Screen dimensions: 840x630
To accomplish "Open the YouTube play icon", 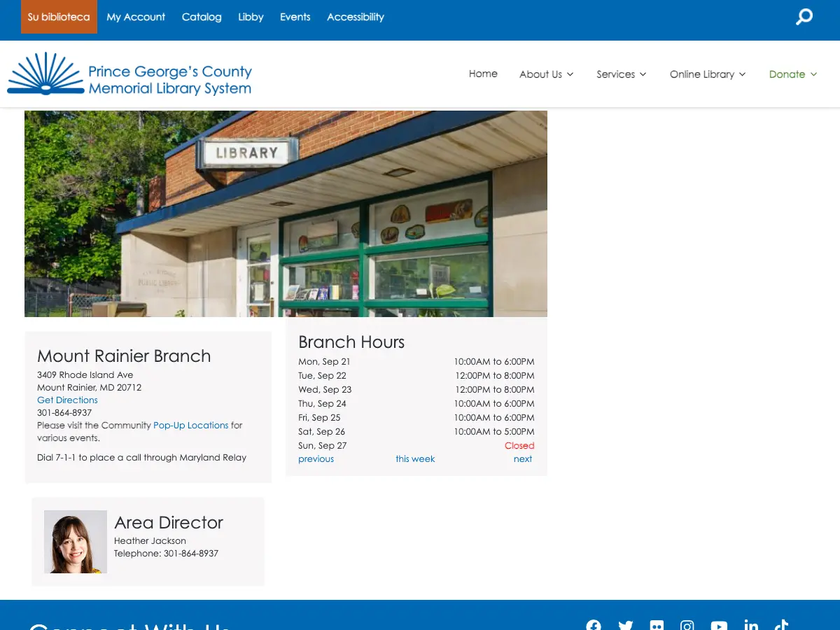I will coord(719,625).
